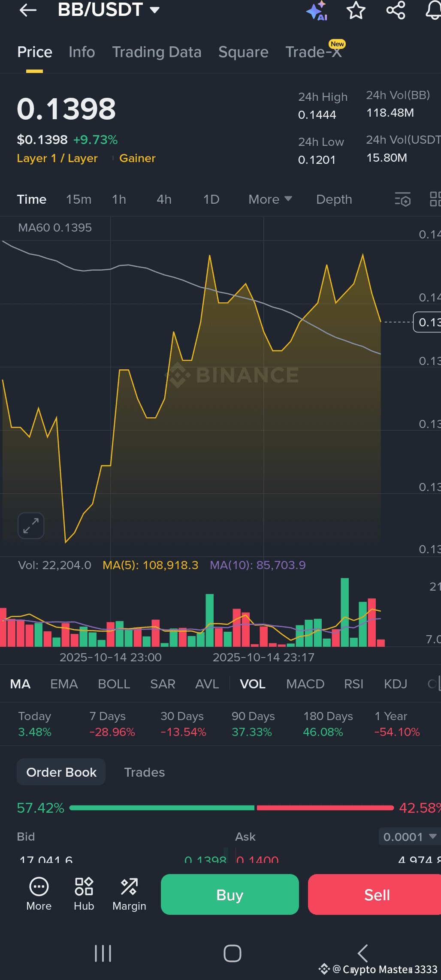
Task: Tap the back arrow icon
Action: [x=28, y=10]
